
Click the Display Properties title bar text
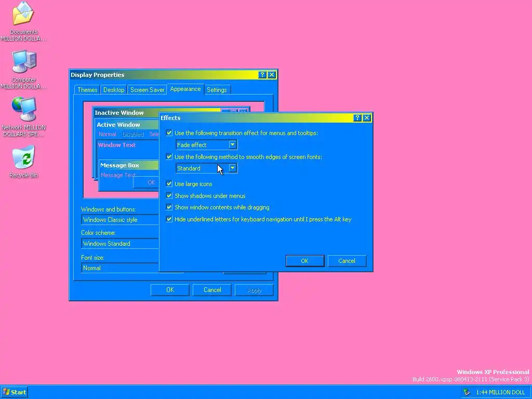97,75
